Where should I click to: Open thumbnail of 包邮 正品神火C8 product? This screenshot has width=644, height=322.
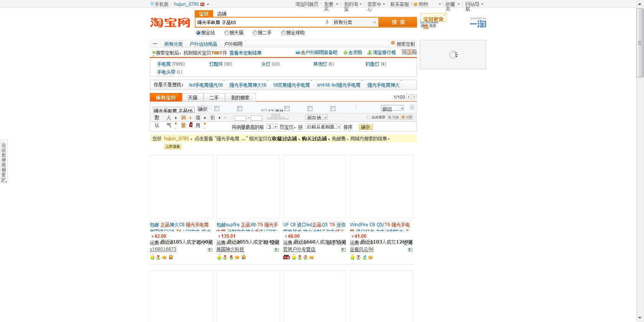[181, 187]
